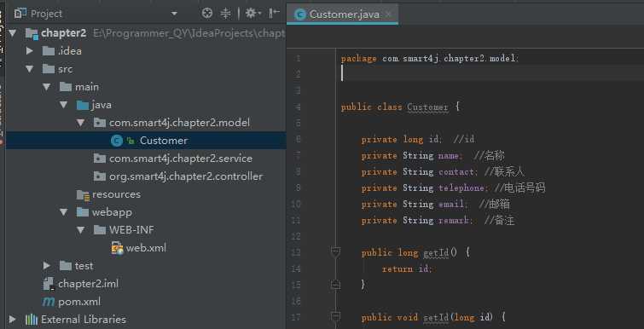644x329 pixels.
Task: Click the scroll from source target icon
Action: (x=207, y=14)
